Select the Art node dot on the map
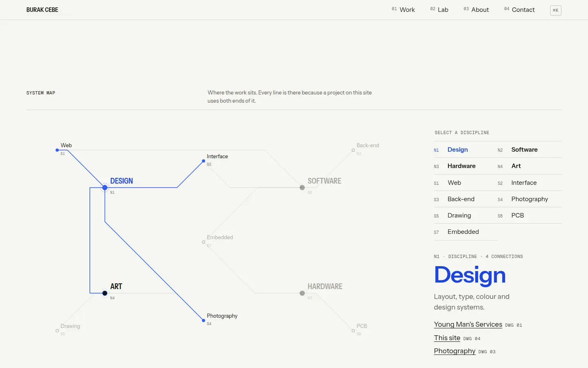The height and width of the screenshot is (368, 588). click(x=105, y=293)
